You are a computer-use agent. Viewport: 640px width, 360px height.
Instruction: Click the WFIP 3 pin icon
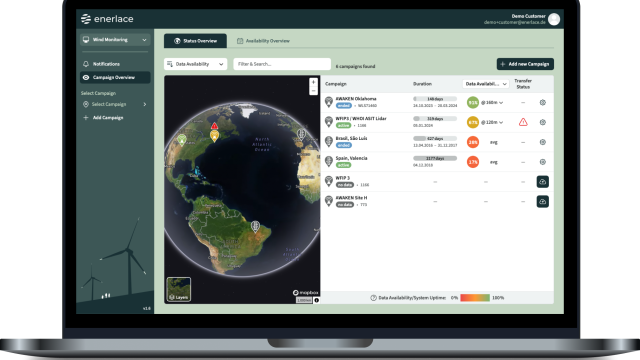point(329,181)
